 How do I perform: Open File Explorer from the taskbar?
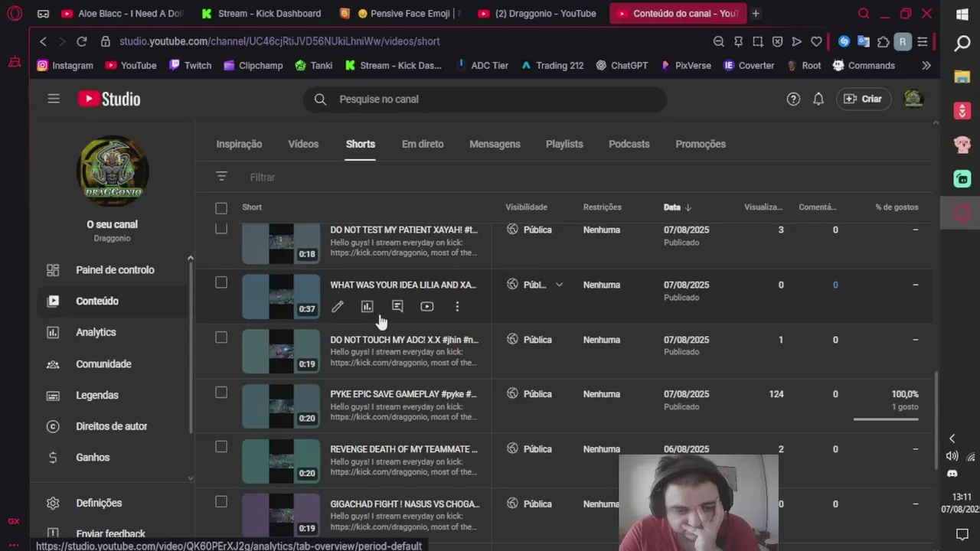click(x=962, y=77)
